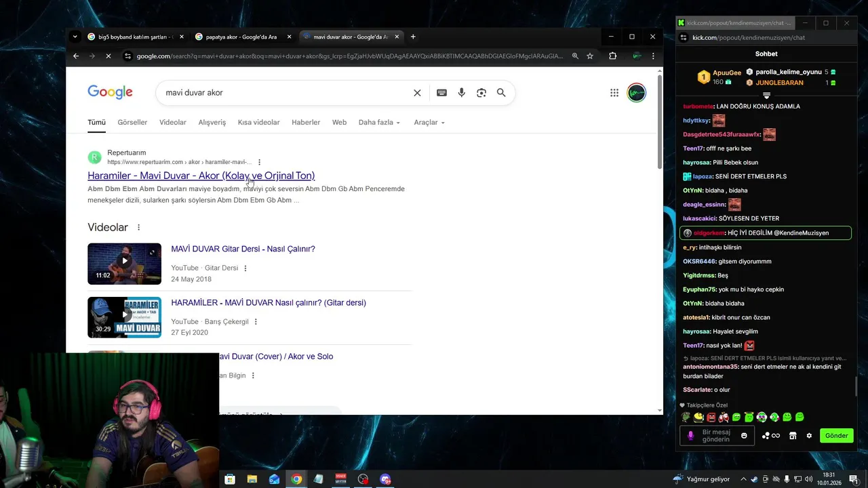Open the Google apps grid

(x=614, y=93)
